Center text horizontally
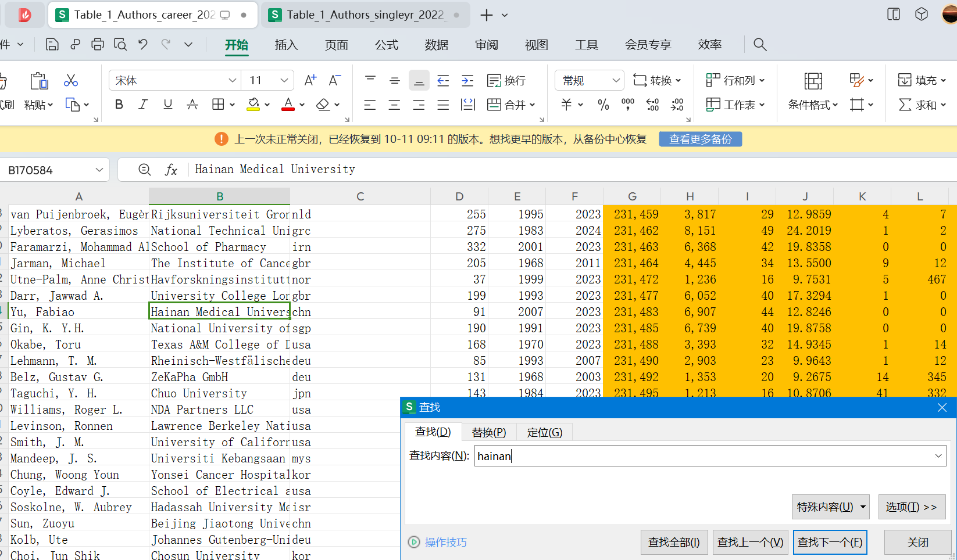 pyautogui.click(x=394, y=105)
